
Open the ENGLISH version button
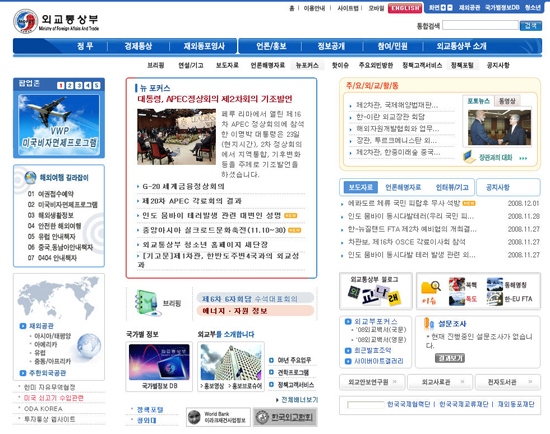pos(405,8)
